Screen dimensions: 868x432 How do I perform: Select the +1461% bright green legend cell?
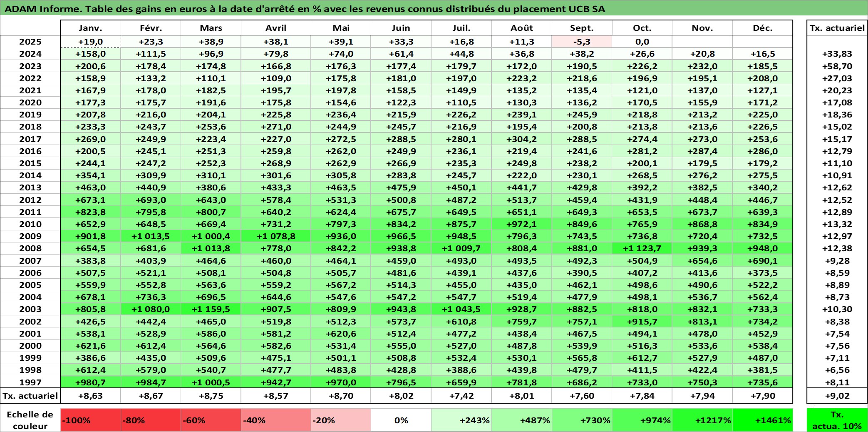point(763,420)
